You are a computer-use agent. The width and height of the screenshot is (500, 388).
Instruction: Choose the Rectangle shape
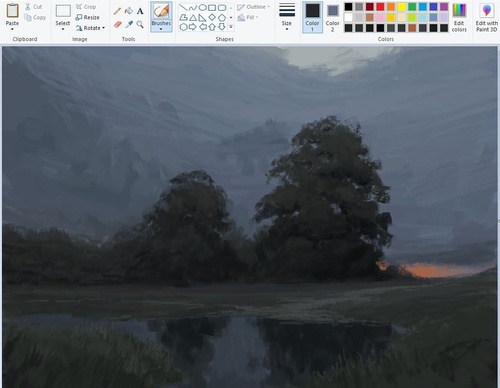[212, 7]
